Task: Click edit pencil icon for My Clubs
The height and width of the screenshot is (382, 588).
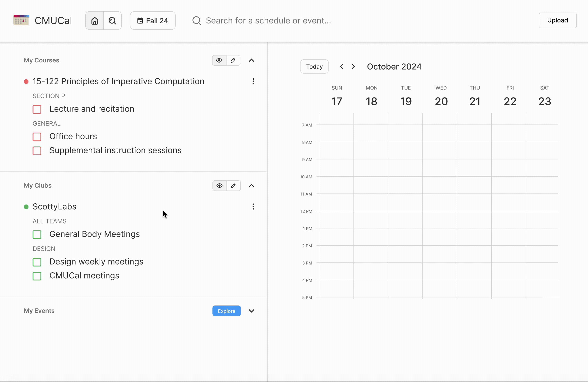Action: click(234, 186)
